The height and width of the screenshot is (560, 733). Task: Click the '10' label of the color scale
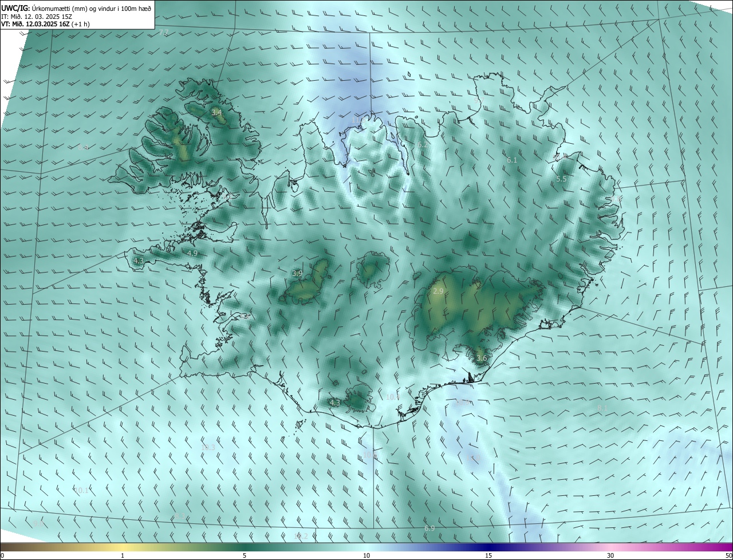(x=366, y=555)
